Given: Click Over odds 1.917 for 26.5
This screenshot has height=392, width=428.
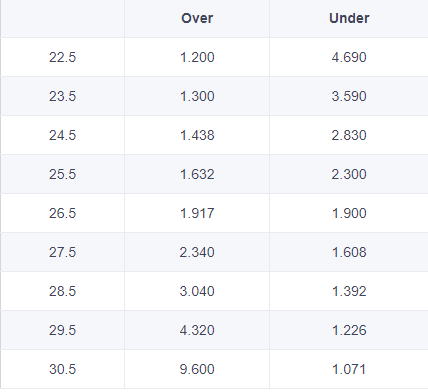Looking at the screenshot, I should 197,213.
